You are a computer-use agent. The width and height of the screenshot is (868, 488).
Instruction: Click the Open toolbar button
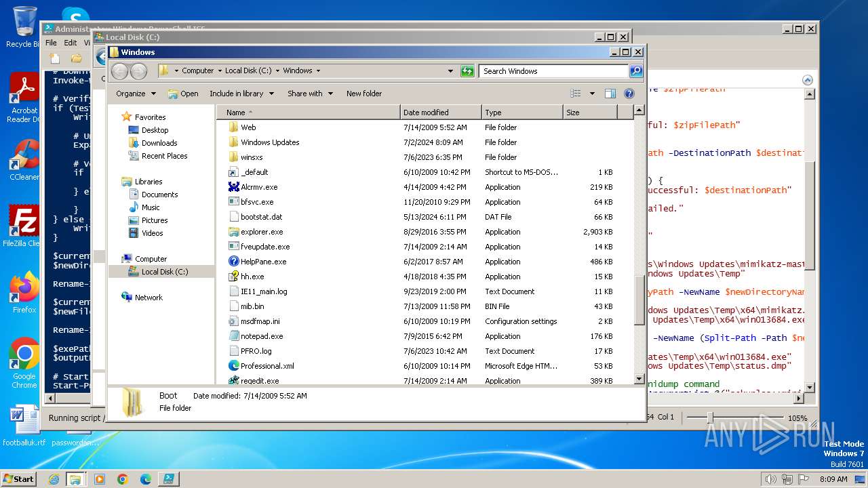tap(183, 94)
